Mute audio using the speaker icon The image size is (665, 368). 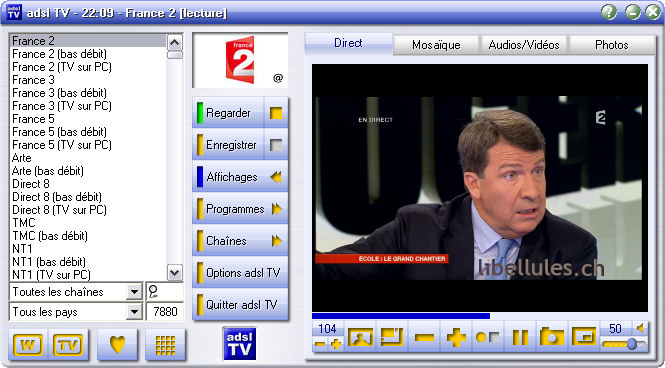640,328
